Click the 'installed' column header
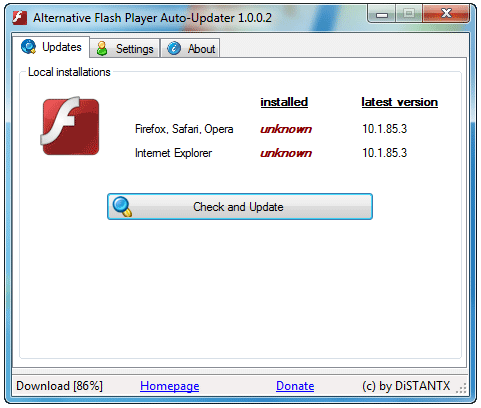The height and width of the screenshot is (408, 481). (284, 102)
